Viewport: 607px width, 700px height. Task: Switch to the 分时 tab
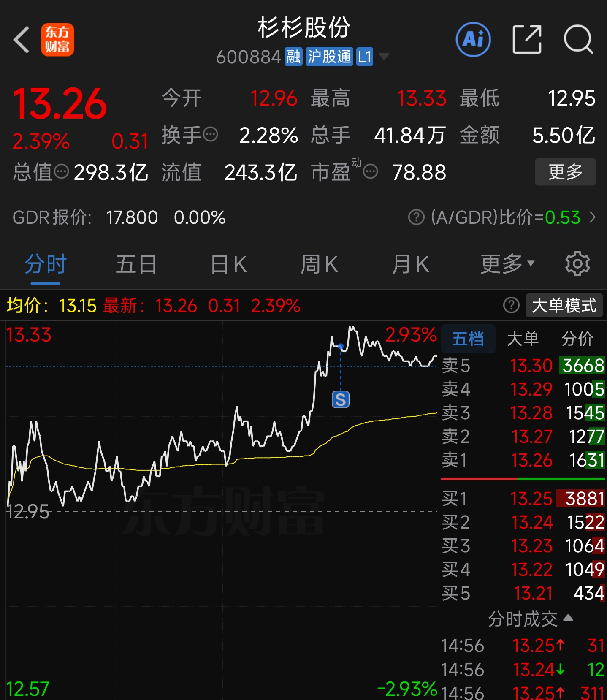coord(46,264)
